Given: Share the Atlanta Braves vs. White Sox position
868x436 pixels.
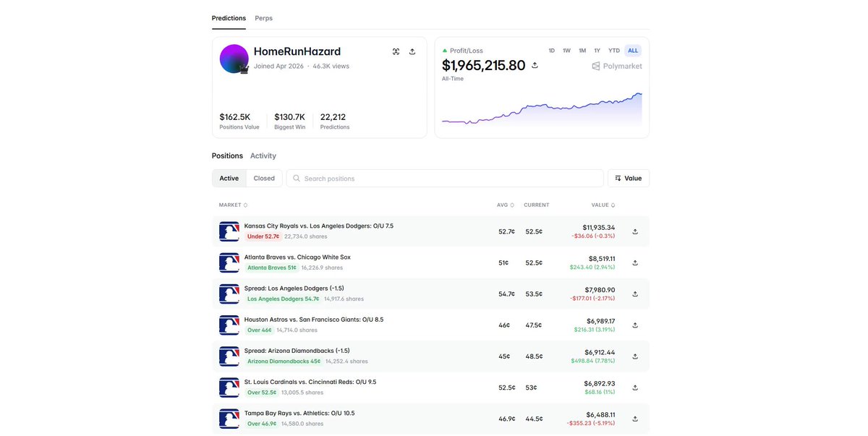Looking at the screenshot, I should [635, 262].
